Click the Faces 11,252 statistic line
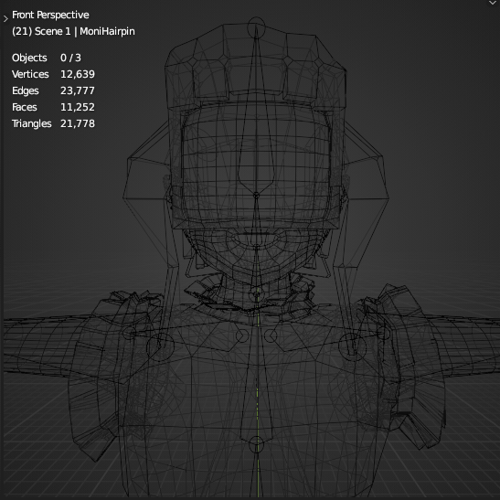The height and width of the screenshot is (500, 500). [x=53, y=107]
